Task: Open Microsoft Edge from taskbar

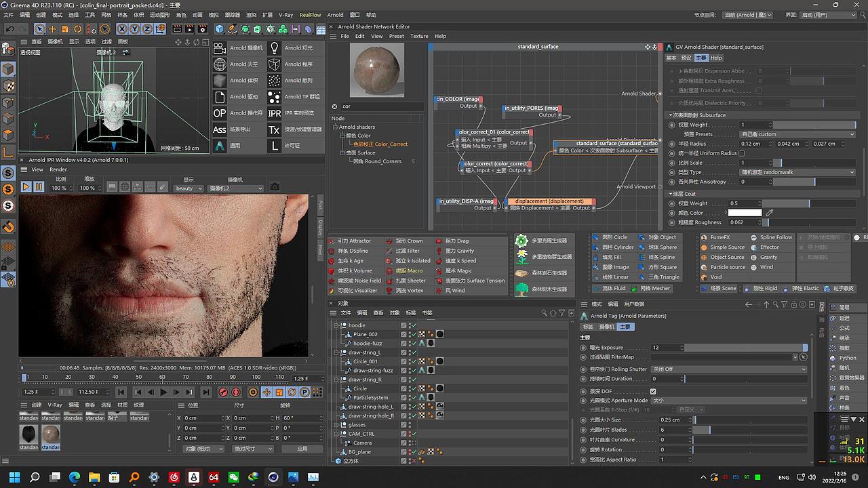Action: [74, 477]
